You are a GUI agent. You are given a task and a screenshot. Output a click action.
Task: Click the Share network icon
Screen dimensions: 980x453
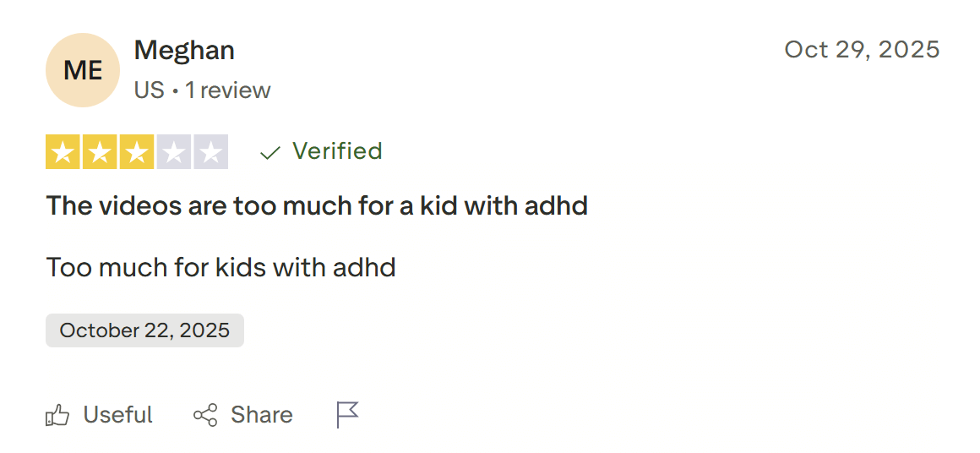coord(205,415)
